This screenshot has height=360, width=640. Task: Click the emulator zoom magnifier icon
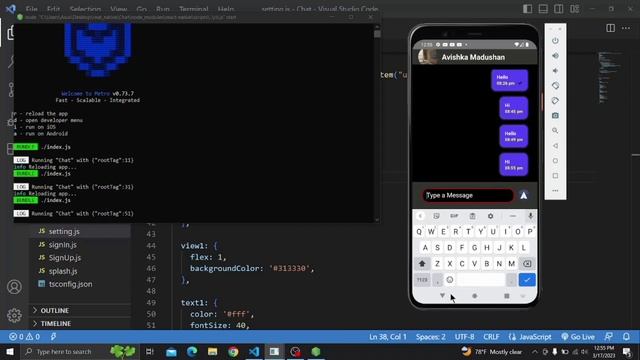coord(555,131)
